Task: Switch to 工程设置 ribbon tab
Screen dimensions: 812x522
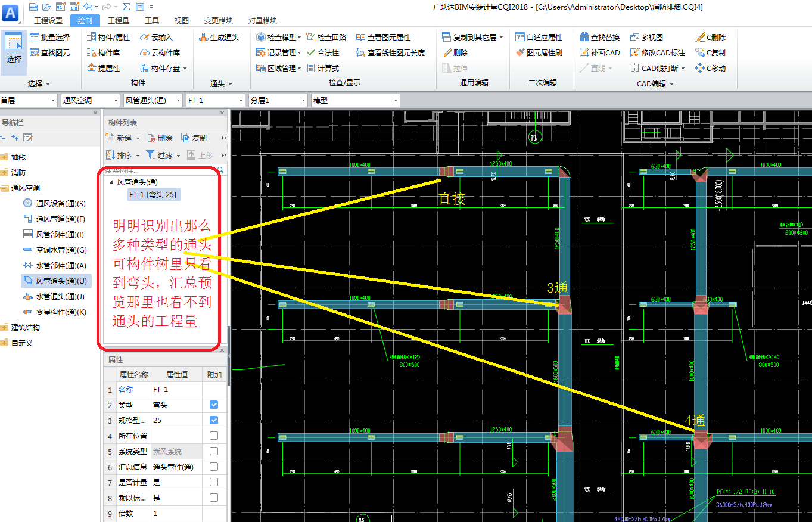Action: click(x=48, y=21)
